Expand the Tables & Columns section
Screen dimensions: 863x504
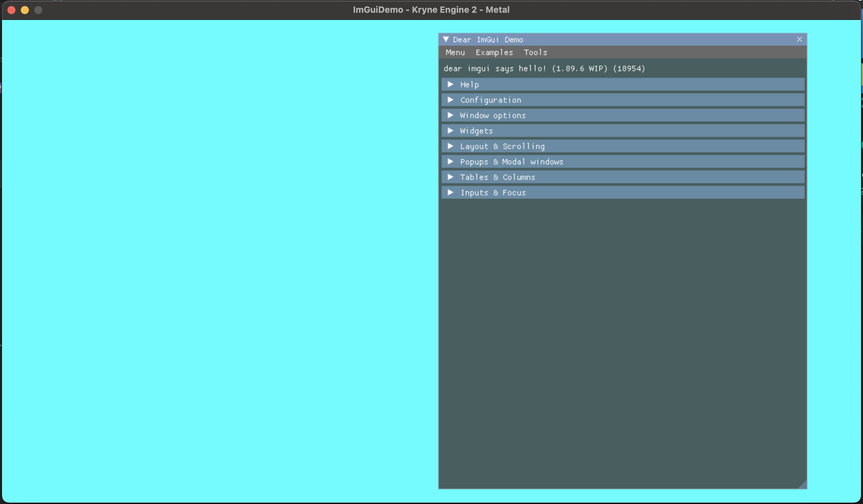point(623,177)
